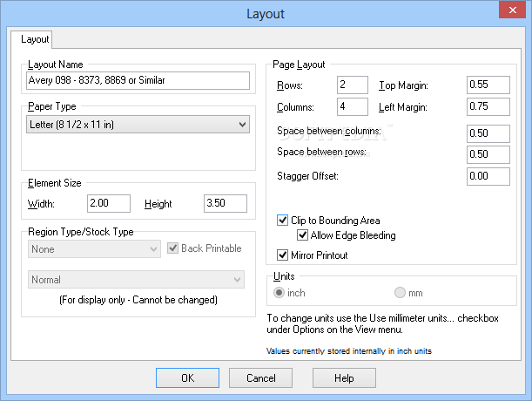Edit Space between rows value

(488, 154)
